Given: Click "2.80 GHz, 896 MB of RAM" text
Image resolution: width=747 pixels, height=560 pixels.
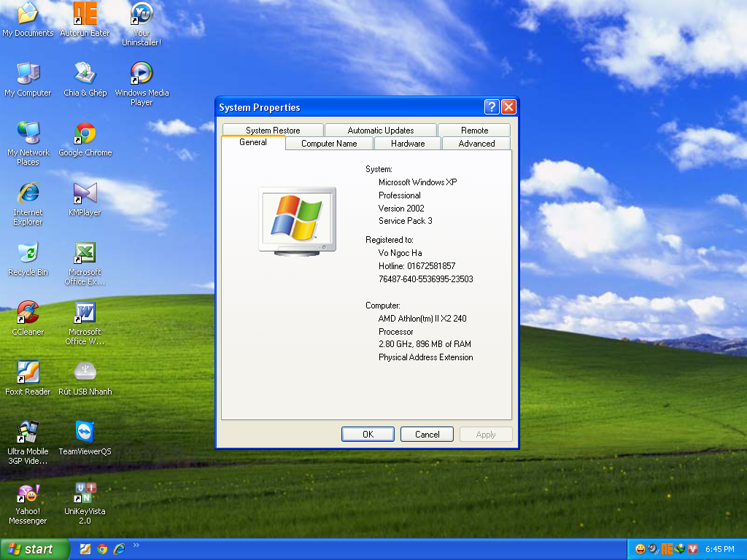Looking at the screenshot, I should pyautogui.click(x=425, y=344).
